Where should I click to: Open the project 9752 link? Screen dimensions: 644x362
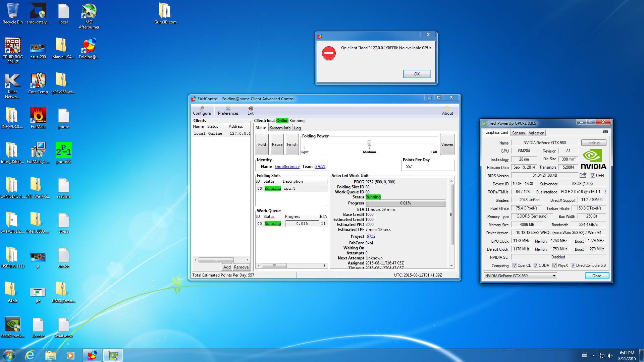pos(371,236)
